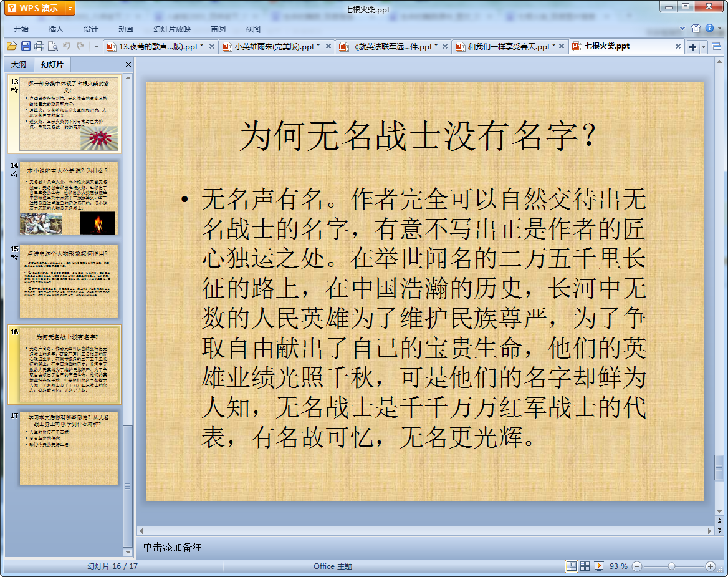Open the skin (shirt) icon

(696, 28)
